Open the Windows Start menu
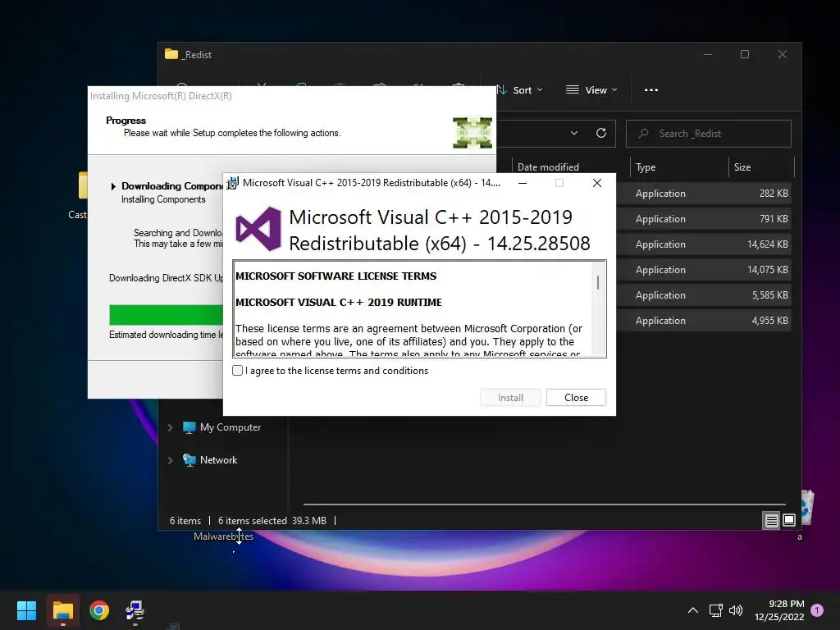The height and width of the screenshot is (630, 840). pyautogui.click(x=26, y=610)
